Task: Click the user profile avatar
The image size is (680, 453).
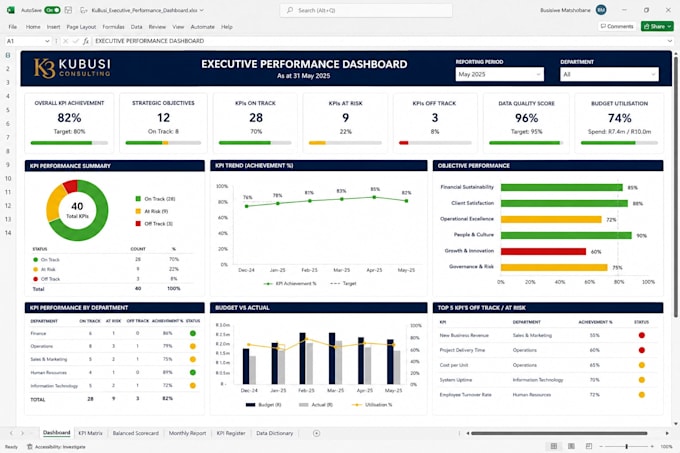Action: 601,10
